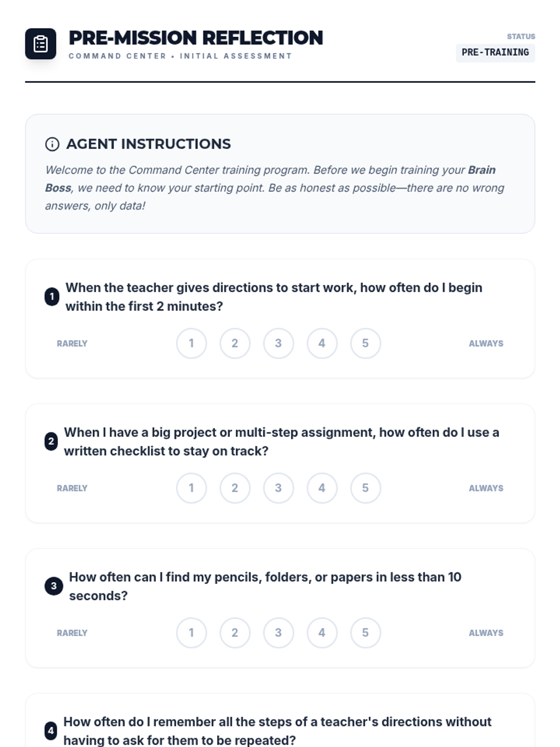
Task: Click the question 4 number badge
Action: pos(51,731)
